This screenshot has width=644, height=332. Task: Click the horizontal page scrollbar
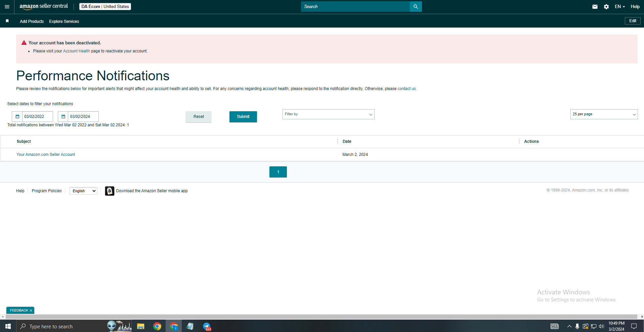[321, 317]
